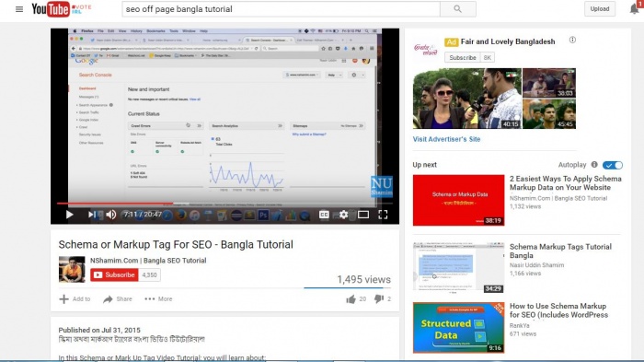Share the video
This screenshot has height=362, width=644.
118,299
